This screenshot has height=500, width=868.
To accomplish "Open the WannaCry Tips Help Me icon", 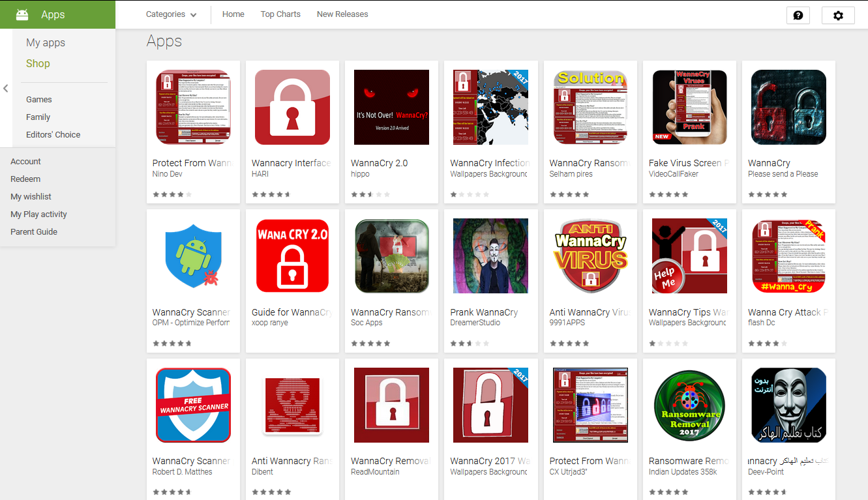I will coord(689,256).
